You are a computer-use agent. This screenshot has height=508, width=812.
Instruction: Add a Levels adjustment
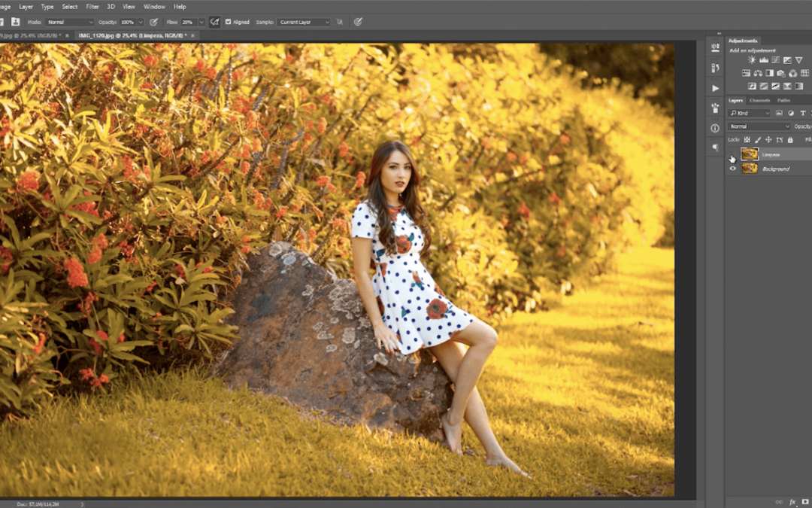pyautogui.click(x=764, y=60)
